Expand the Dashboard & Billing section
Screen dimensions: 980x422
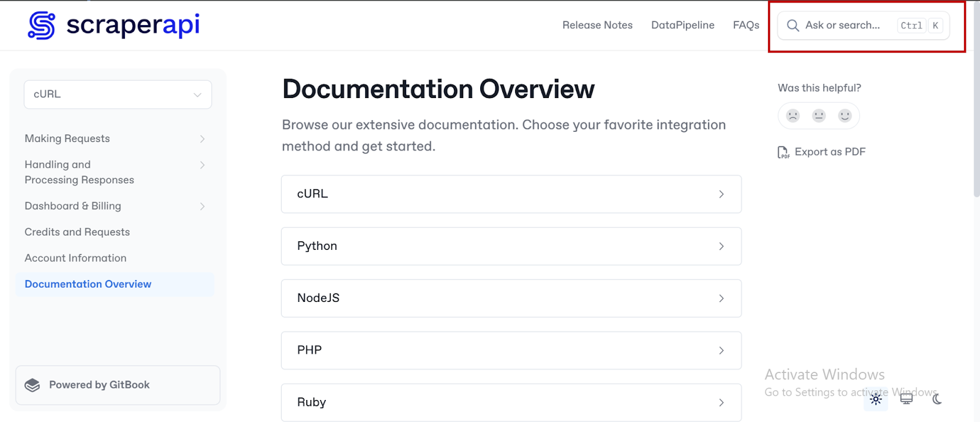pyautogui.click(x=202, y=206)
